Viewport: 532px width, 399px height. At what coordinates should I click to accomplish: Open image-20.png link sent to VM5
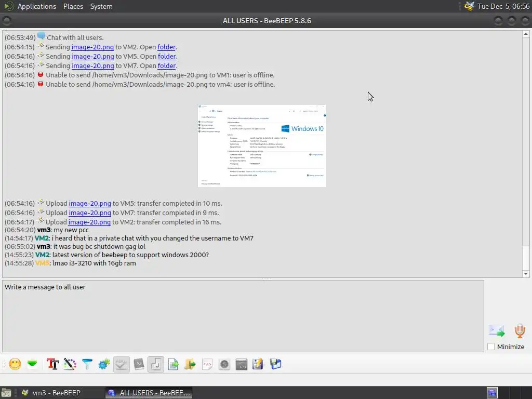[x=92, y=56]
